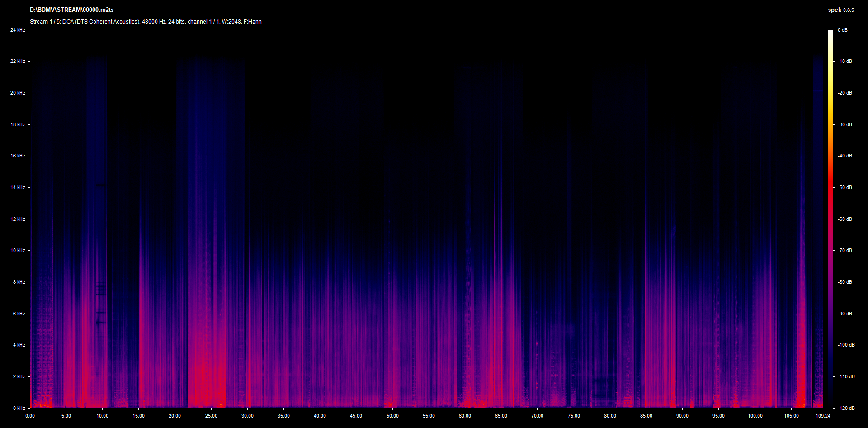Image resolution: width=868 pixels, height=428 pixels.
Task: Click the -30 dB color scale label
Action: [844, 124]
